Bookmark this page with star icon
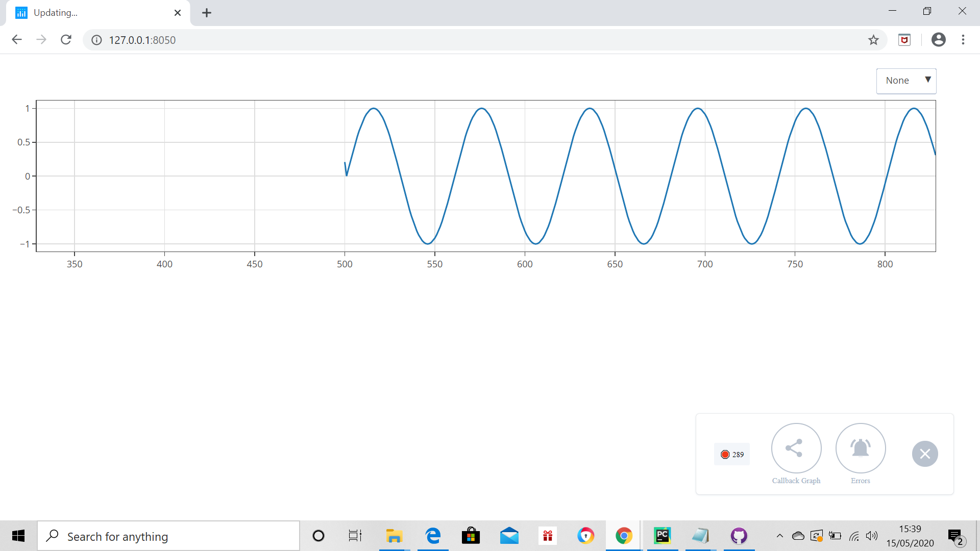The image size is (980, 551). (x=873, y=40)
